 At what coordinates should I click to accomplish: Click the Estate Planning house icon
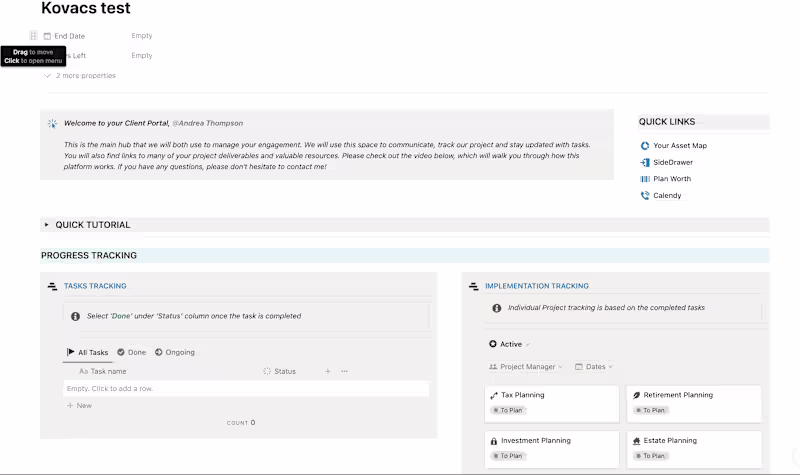tap(637, 441)
